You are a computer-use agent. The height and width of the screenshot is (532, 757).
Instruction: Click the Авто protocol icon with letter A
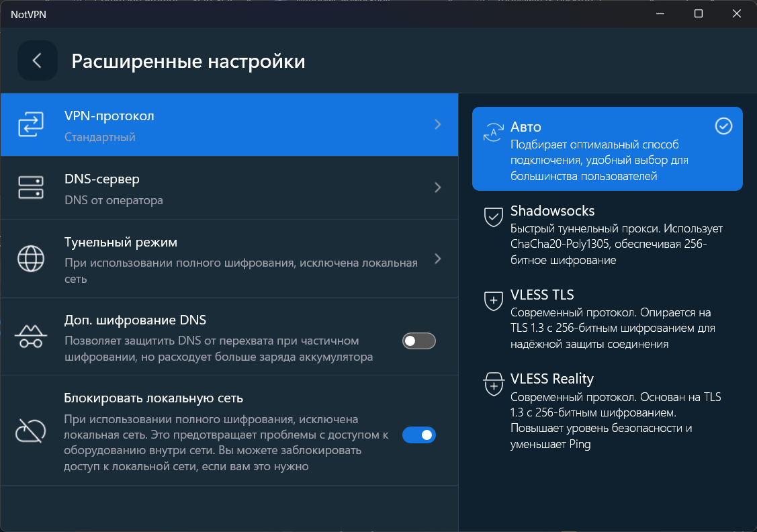coord(494,132)
